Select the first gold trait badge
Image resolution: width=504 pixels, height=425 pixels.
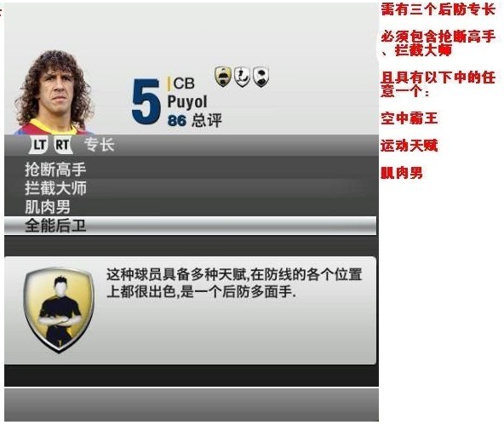coord(223,77)
